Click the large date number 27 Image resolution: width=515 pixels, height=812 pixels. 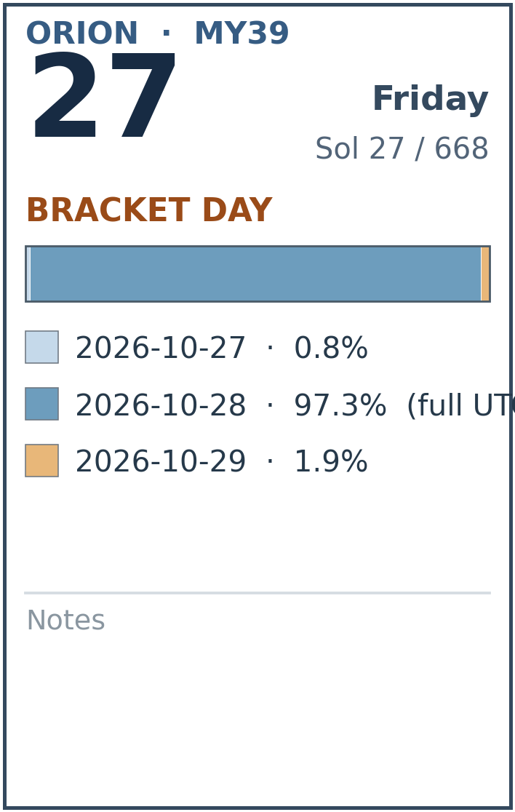click(x=103, y=96)
